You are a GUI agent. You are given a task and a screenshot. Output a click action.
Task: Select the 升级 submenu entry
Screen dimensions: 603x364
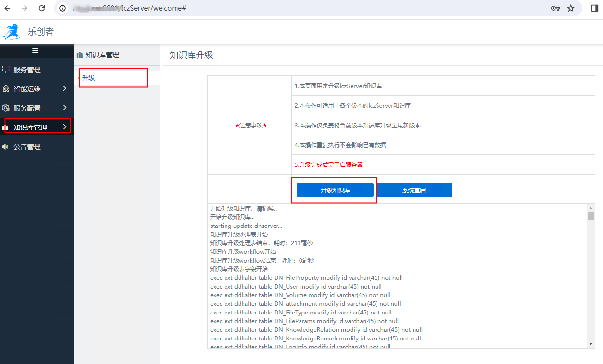[88, 77]
